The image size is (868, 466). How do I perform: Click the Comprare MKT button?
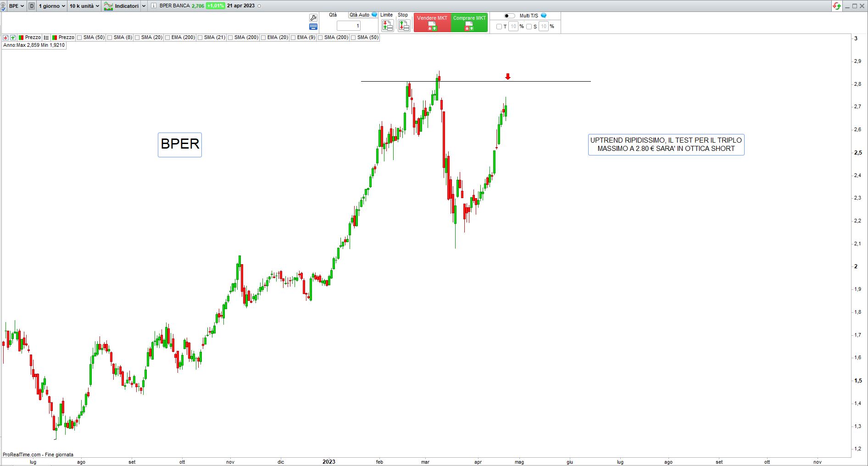[x=469, y=22]
